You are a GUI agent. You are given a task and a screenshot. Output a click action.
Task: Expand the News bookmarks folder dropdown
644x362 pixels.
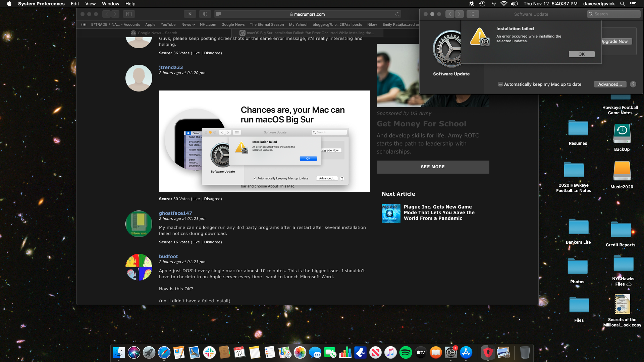[x=188, y=24]
